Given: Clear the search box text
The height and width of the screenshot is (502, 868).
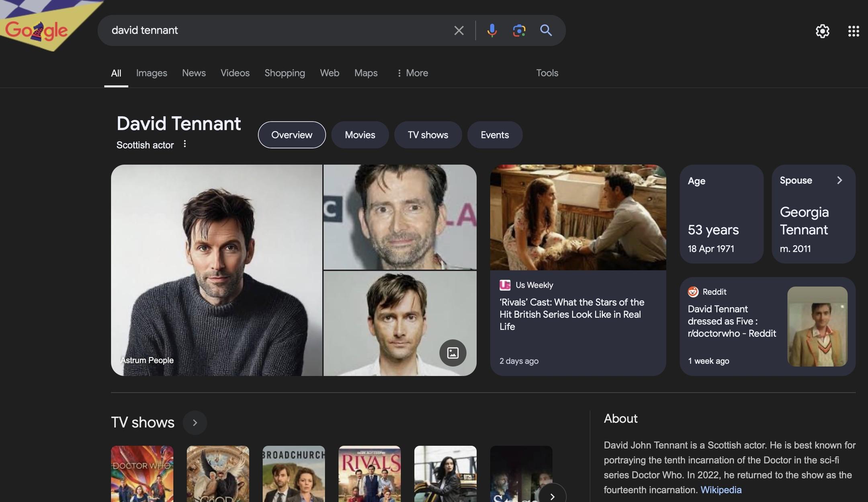Looking at the screenshot, I should tap(459, 30).
